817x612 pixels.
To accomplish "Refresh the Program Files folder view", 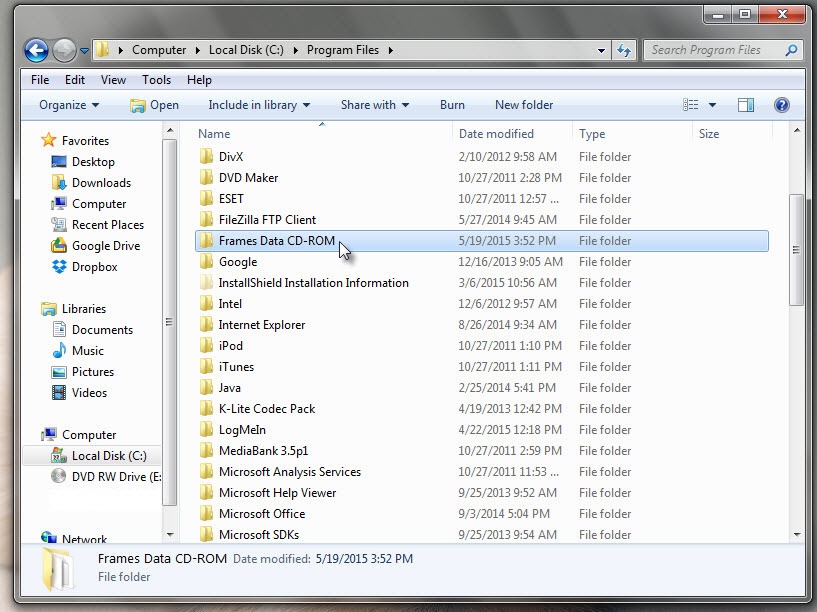I will coord(624,50).
